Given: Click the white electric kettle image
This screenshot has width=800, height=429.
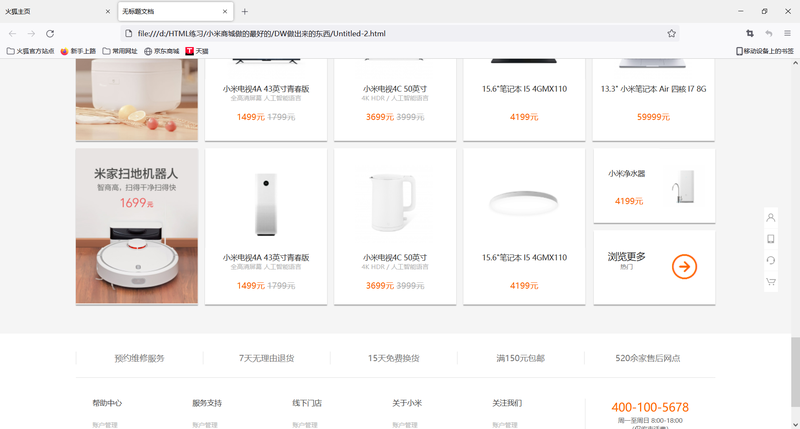Looking at the screenshot, I should click(x=393, y=203).
